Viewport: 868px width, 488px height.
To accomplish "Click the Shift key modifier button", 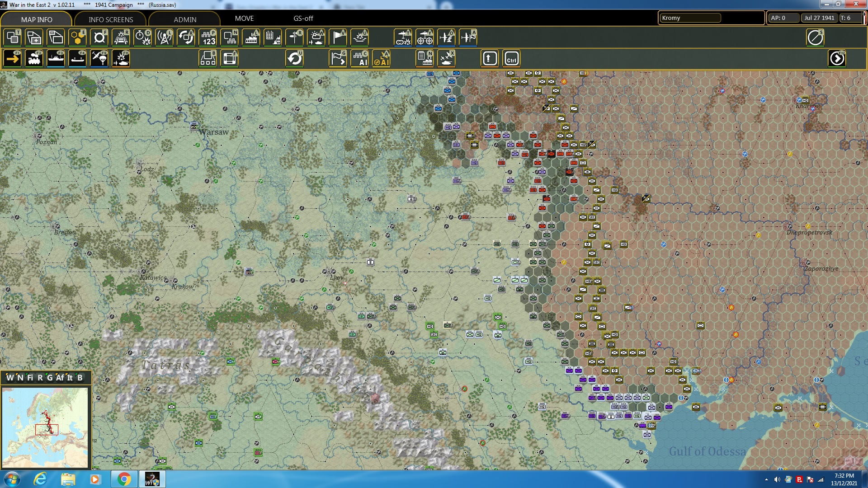I will 490,59.
